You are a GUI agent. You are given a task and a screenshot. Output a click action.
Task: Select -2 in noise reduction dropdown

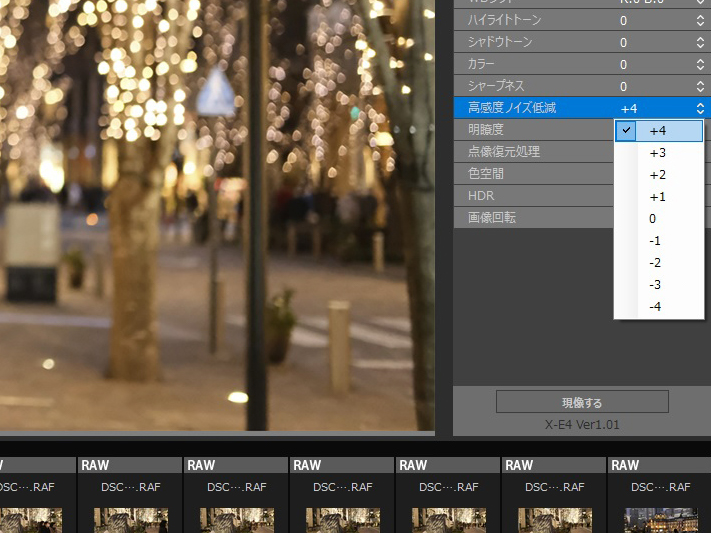[659, 263]
